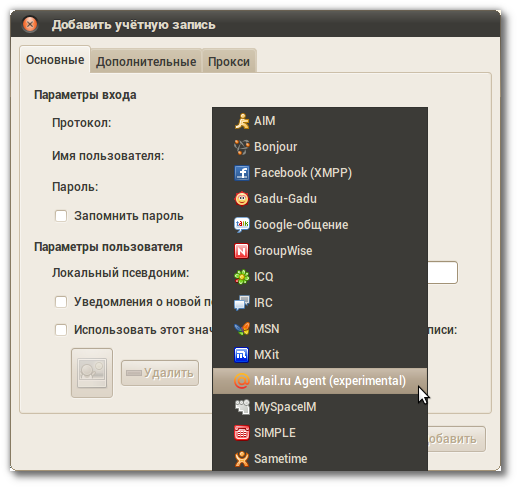Image resolution: width=518 pixels, height=488 pixels.
Task: Choose MySpaceIM protocol
Action: point(320,407)
